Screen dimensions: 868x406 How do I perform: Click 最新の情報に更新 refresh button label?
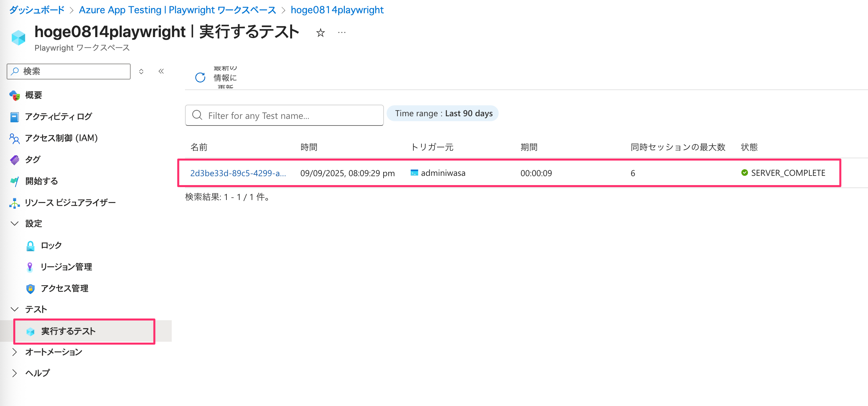[225, 78]
